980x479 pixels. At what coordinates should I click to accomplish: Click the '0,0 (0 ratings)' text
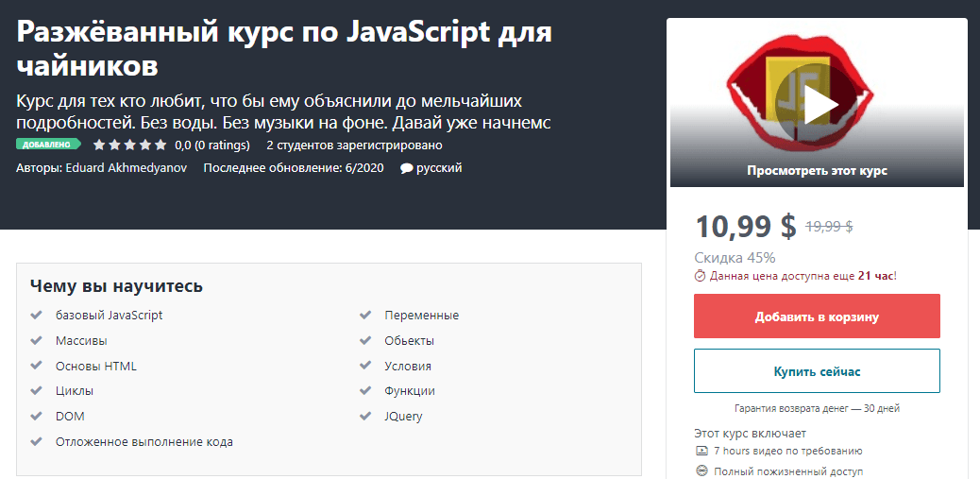[211, 145]
